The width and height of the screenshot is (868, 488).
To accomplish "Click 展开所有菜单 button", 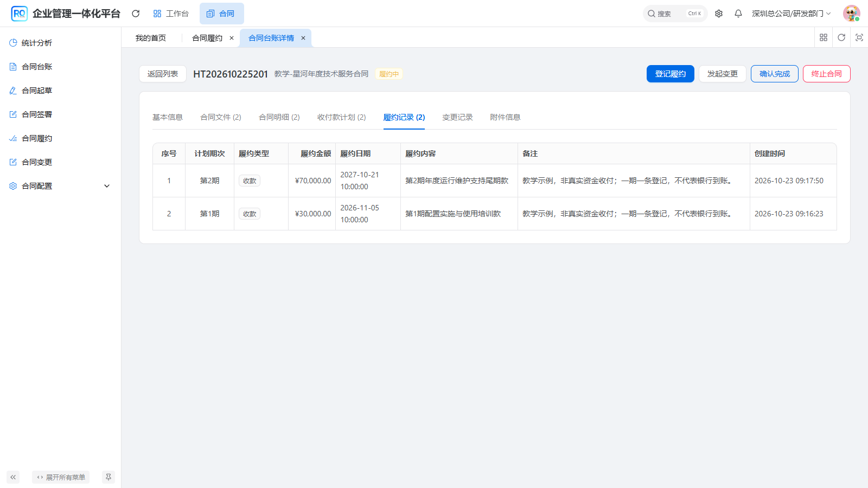I will [61, 477].
